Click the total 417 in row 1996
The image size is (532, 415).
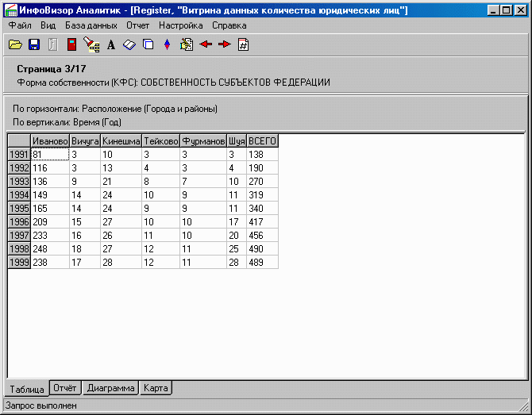[x=262, y=221]
